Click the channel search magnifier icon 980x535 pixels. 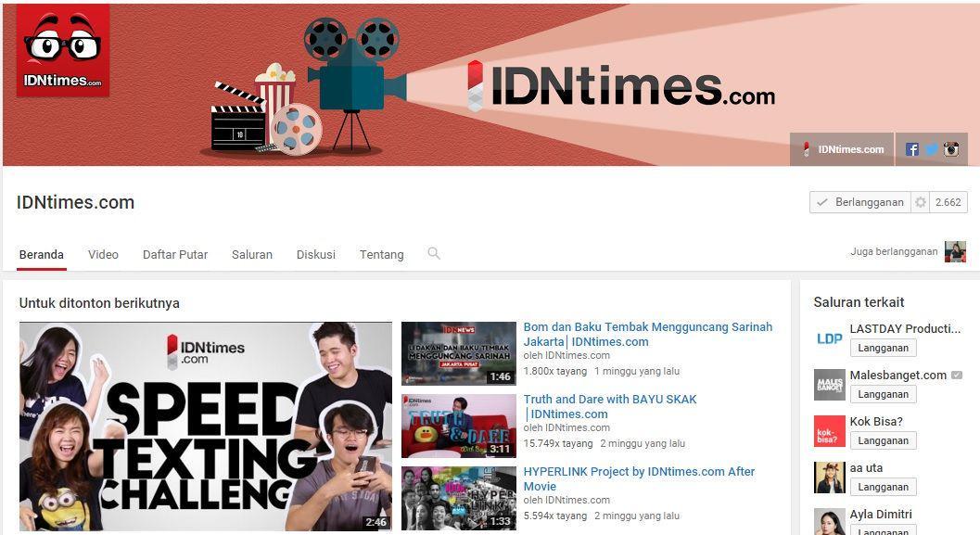pyautogui.click(x=434, y=253)
